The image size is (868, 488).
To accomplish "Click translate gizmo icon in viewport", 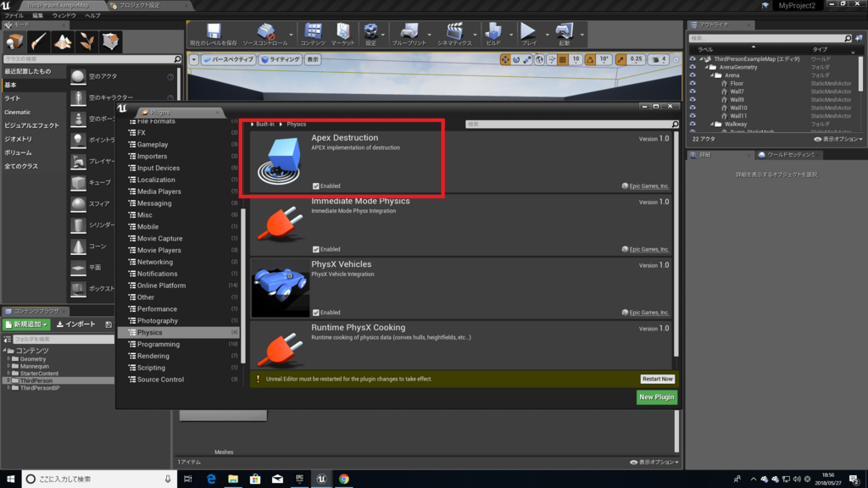I will pyautogui.click(x=505, y=60).
